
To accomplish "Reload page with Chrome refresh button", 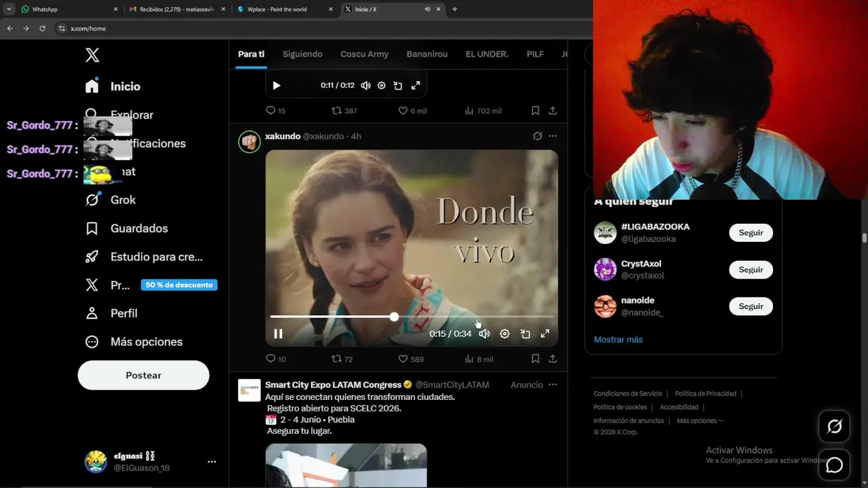I will (42, 28).
